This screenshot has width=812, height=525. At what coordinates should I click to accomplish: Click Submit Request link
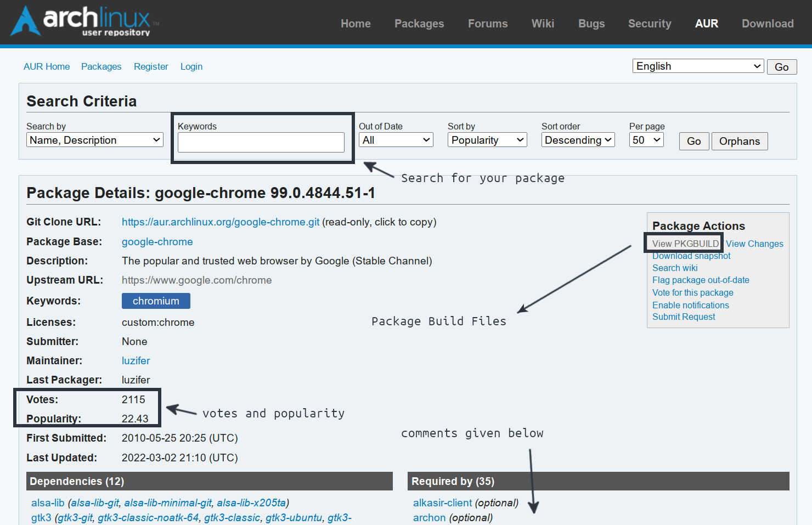(x=684, y=317)
